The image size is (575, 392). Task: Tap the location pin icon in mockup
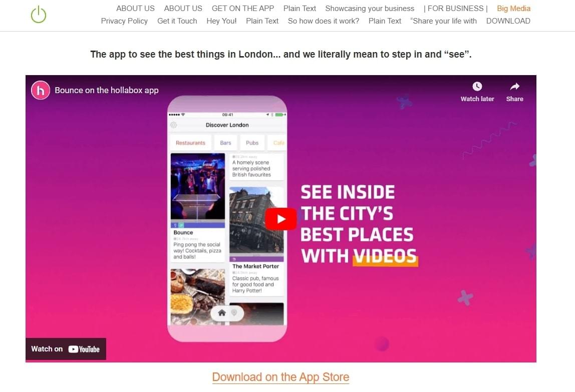pyautogui.click(x=234, y=313)
